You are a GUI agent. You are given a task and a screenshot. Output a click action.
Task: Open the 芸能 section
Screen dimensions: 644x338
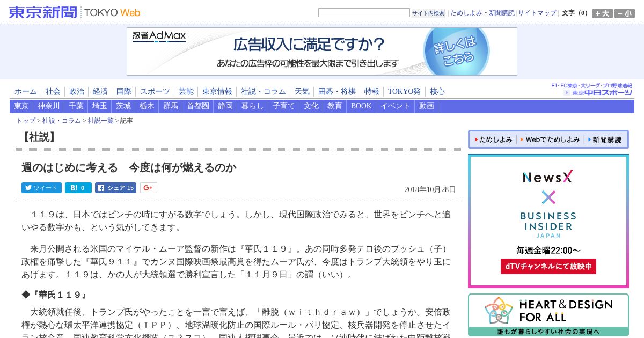click(x=186, y=92)
